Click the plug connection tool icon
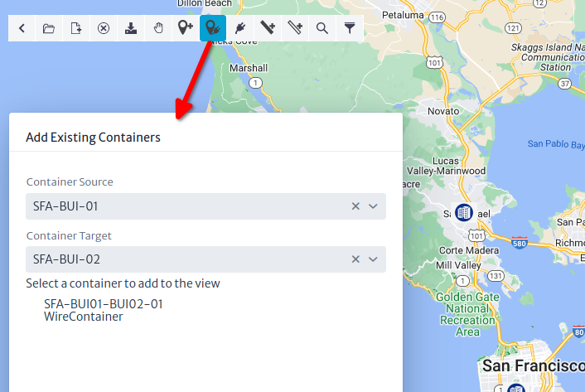Screen dimensions: 585x392 coord(240,28)
